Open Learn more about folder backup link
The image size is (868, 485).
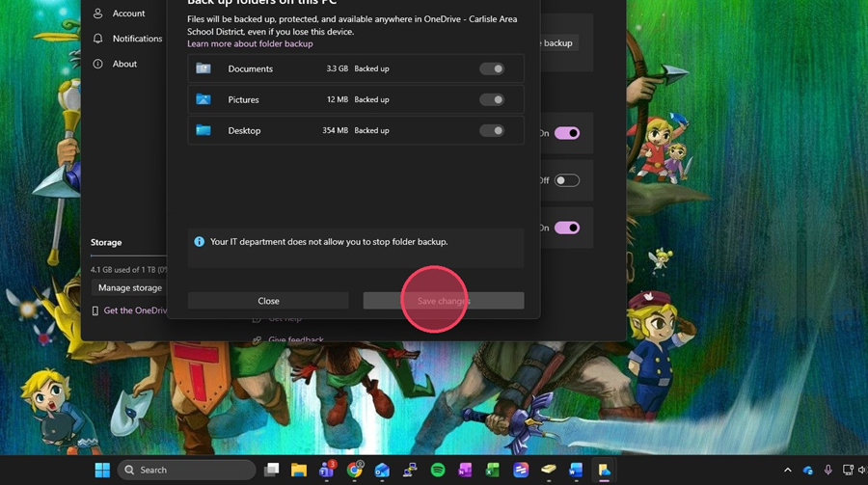click(x=250, y=43)
